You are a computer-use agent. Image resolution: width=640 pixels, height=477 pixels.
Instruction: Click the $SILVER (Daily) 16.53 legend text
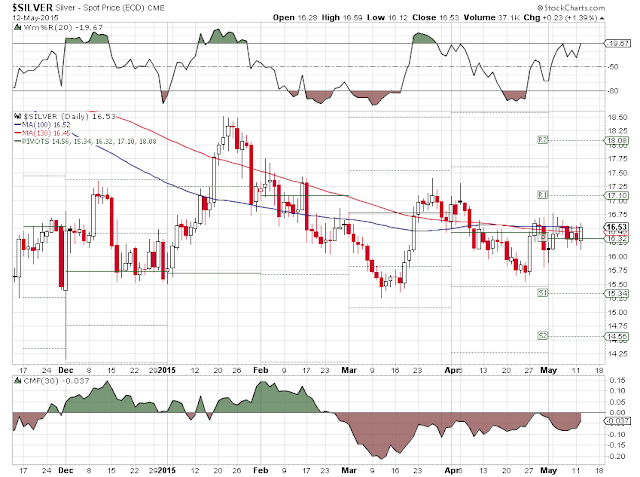pos(69,116)
